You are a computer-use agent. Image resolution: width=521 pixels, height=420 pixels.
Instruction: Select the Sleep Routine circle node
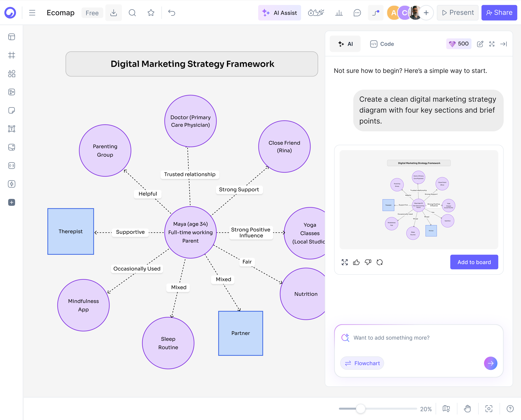pyautogui.click(x=168, y=343)
